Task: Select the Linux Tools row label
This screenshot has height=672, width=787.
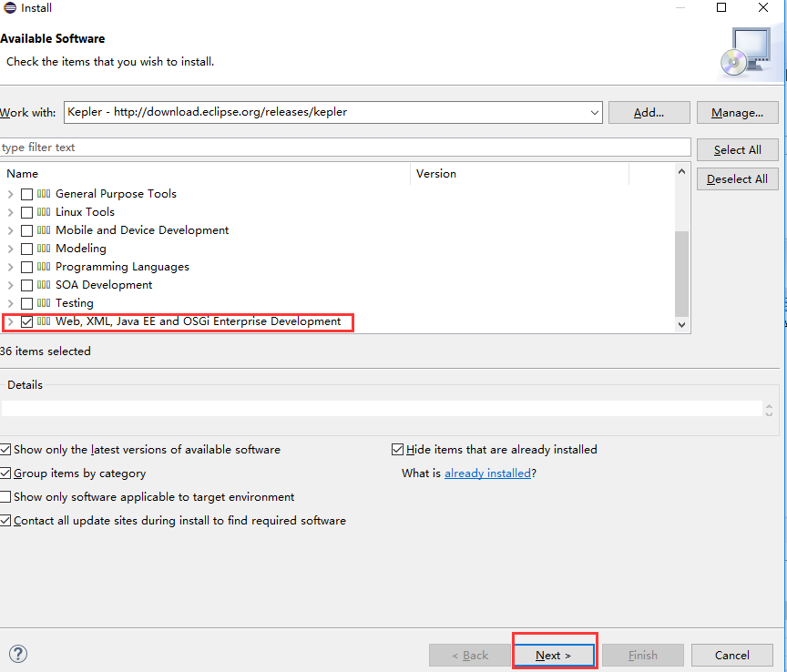Action: point(85,212)
